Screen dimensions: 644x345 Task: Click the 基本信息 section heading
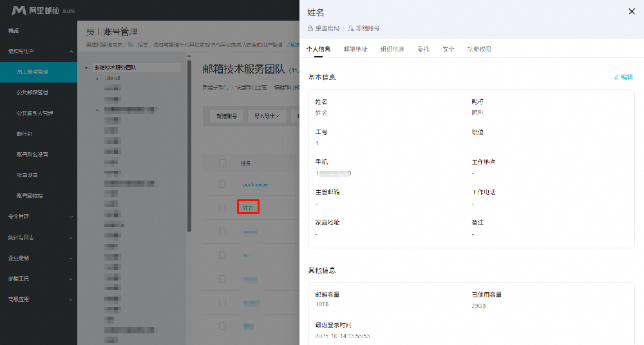tap(322, 77)
